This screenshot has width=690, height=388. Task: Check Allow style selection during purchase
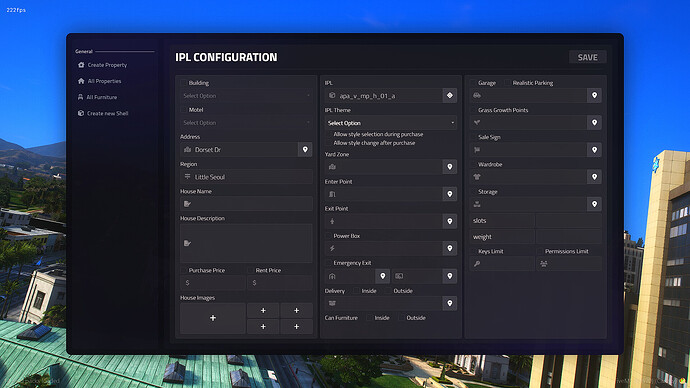(x=328, y=134)
